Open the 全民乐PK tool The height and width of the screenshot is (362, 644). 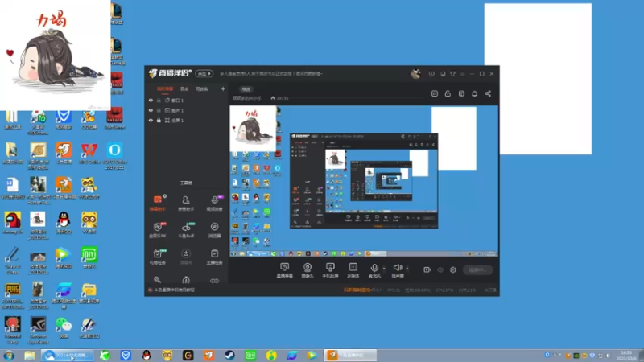[158, 230]
